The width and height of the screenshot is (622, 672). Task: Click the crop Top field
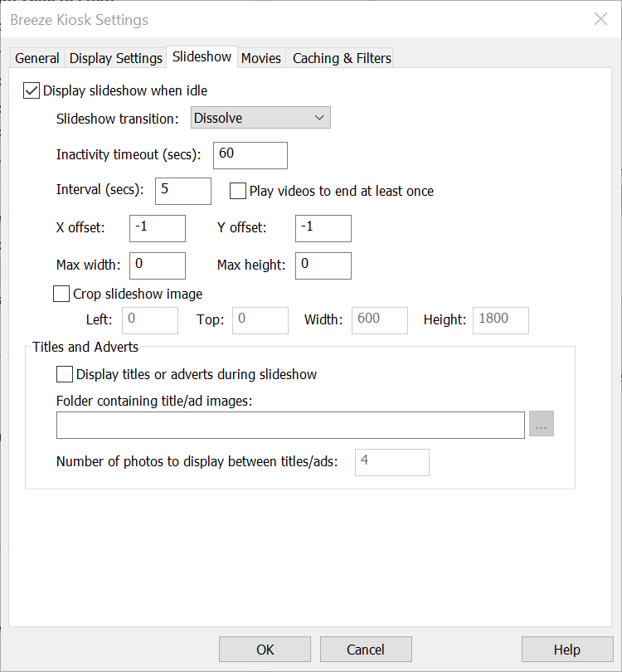point(260,320)
